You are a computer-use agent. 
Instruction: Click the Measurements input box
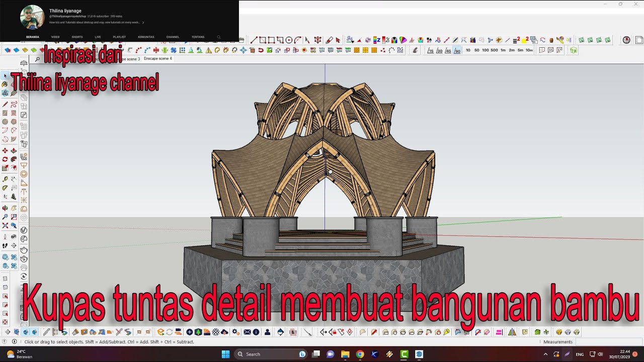(609, 342)
